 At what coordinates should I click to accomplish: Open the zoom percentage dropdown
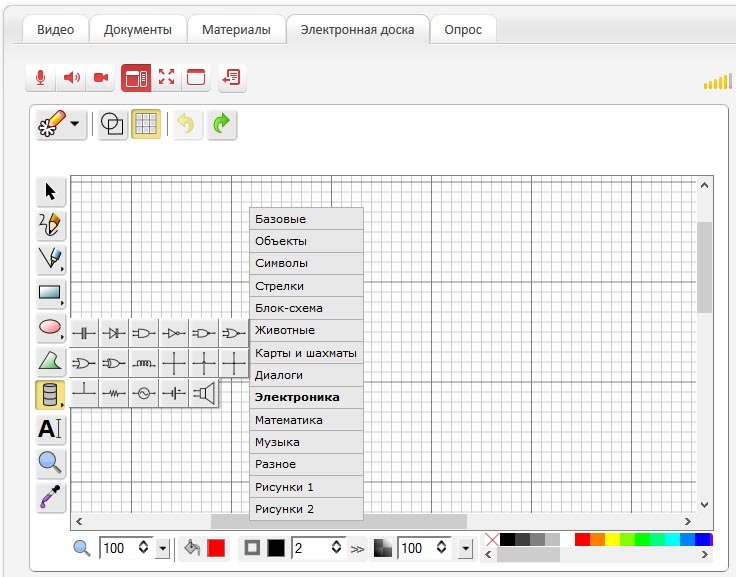(x=162, y=548)
